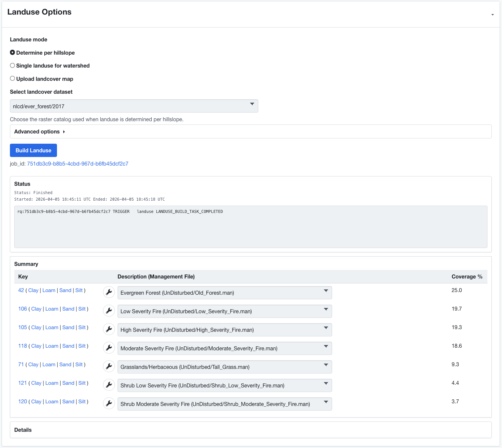Choose Single landuse for watershed mode
The image size is (502, 448).
tap(13, 66)
